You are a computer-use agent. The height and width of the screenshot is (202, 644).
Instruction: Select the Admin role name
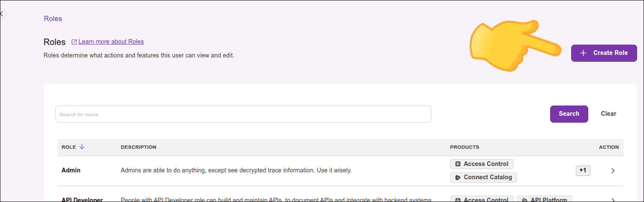tap(71, 170)
